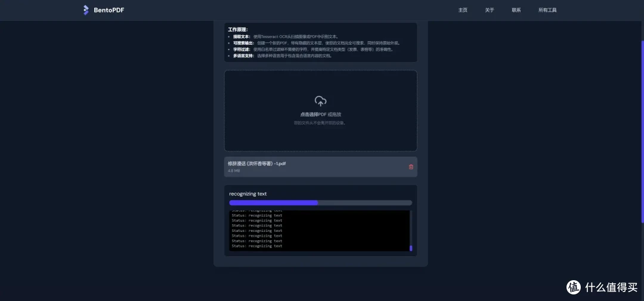Select the file name 修辞漫话 (洪怀香等著) -1.pdf
Screen dimensions: 644x301
(256, 163)
